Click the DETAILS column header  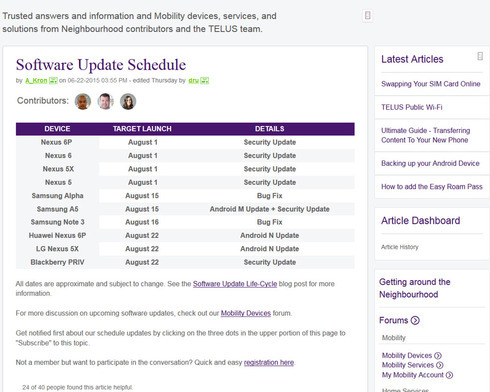[x=270, y=129]
